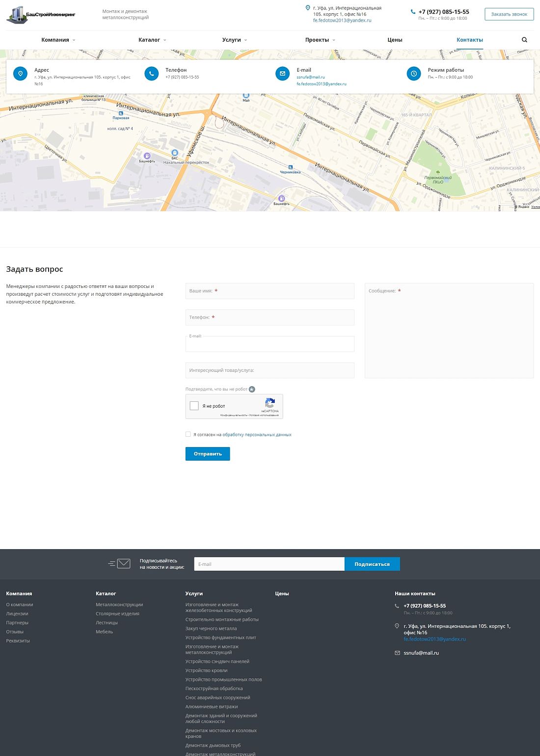Click the blue E-mail envelope icon
This screenshot has height=756, width=540.
point(282,74)
